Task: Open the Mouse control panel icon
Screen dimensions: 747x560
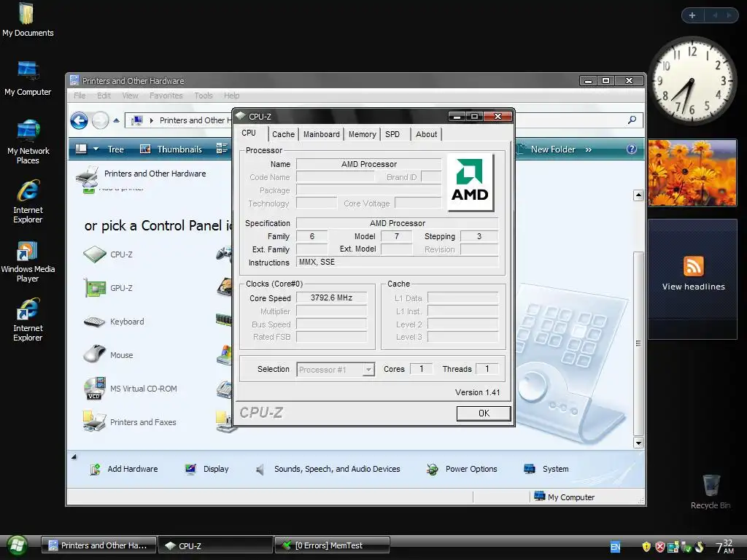Action: point(108,355)
